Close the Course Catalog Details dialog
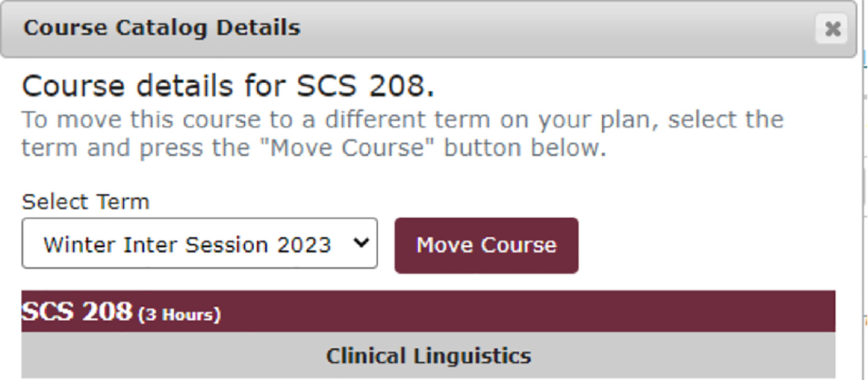Screen dimensions: 868x380 point(832,30)
